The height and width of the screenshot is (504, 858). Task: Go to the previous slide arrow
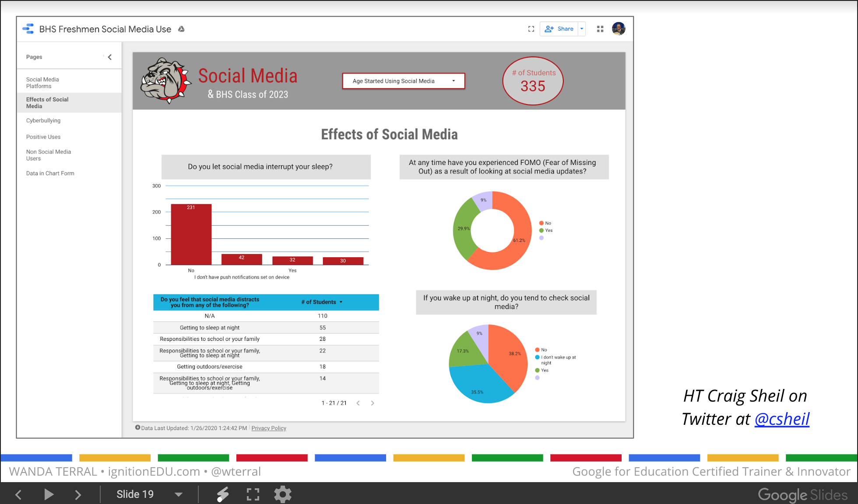[18, 494]
